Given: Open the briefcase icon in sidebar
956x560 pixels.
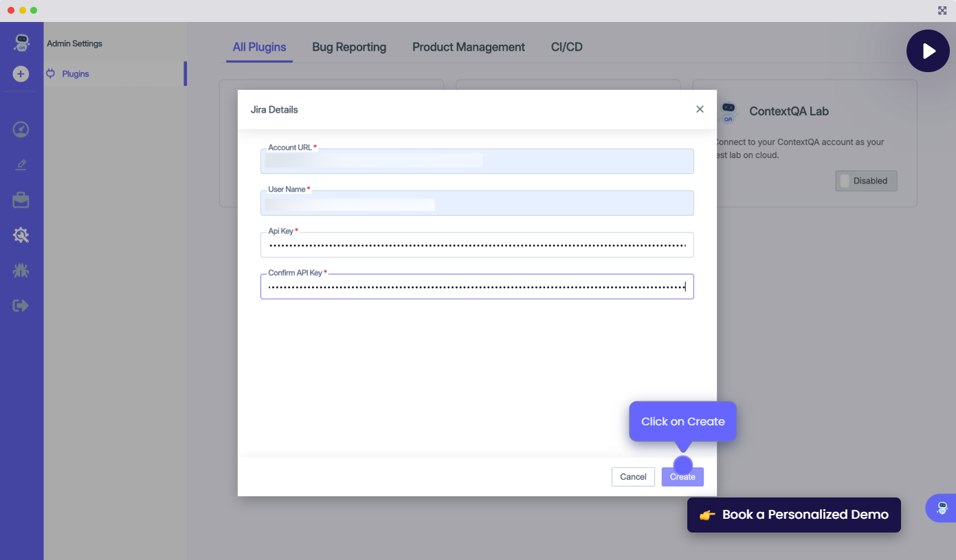Looking at the screenshot, I should click(x=21, y=200).
